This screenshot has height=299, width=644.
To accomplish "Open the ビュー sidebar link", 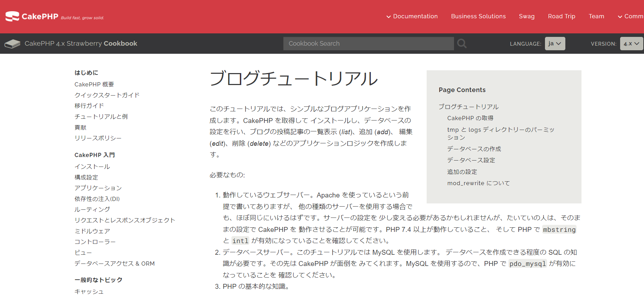I will 83,253.
